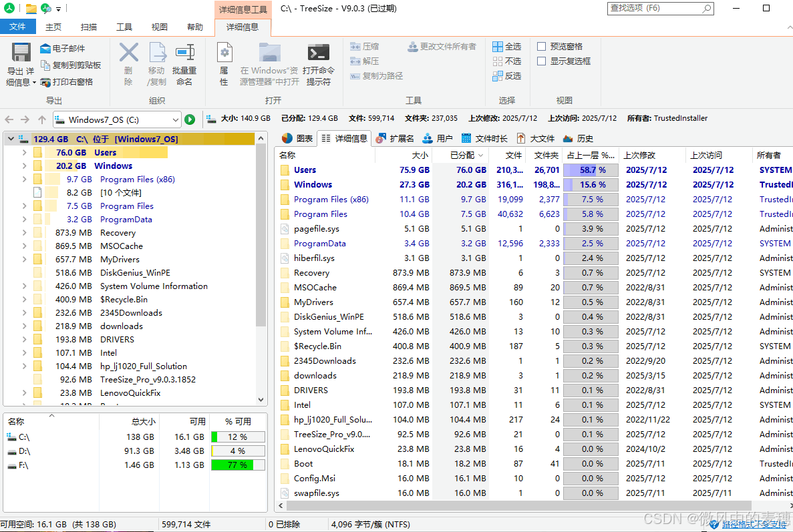Click Select all (全选) icon
The height and width of the screenshot is (532, 793).
(x=498, y=47)
